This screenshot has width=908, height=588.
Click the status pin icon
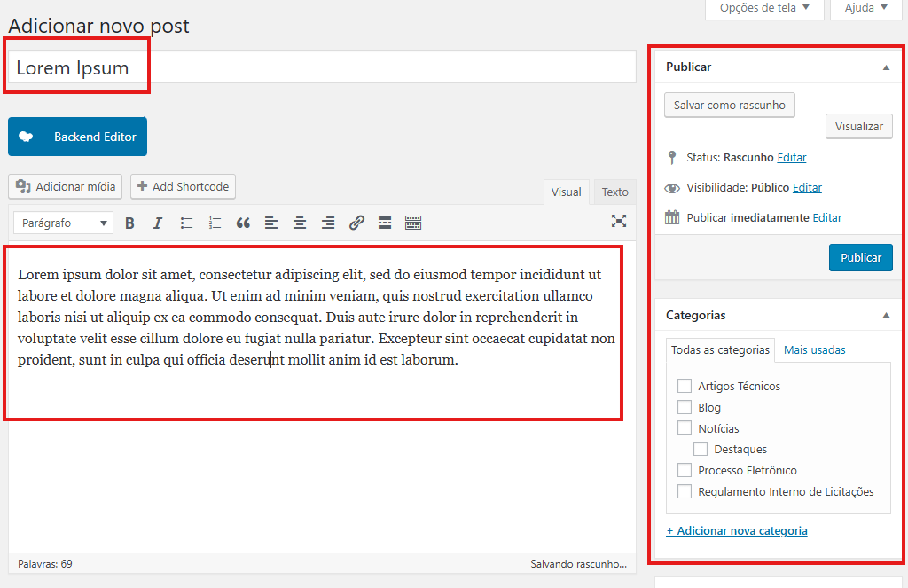pos(672,158)
